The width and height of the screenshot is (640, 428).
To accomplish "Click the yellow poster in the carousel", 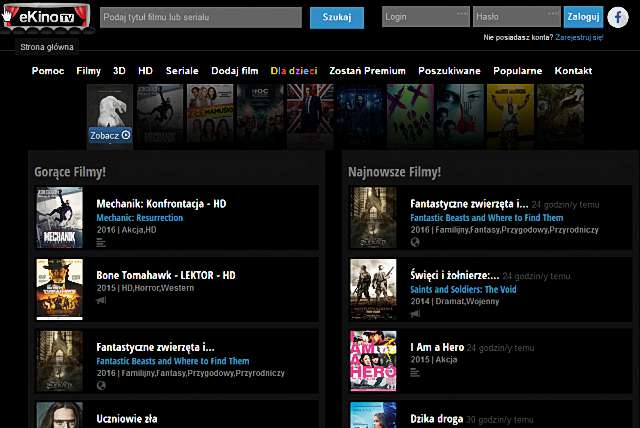I will [x=510, y=116].
